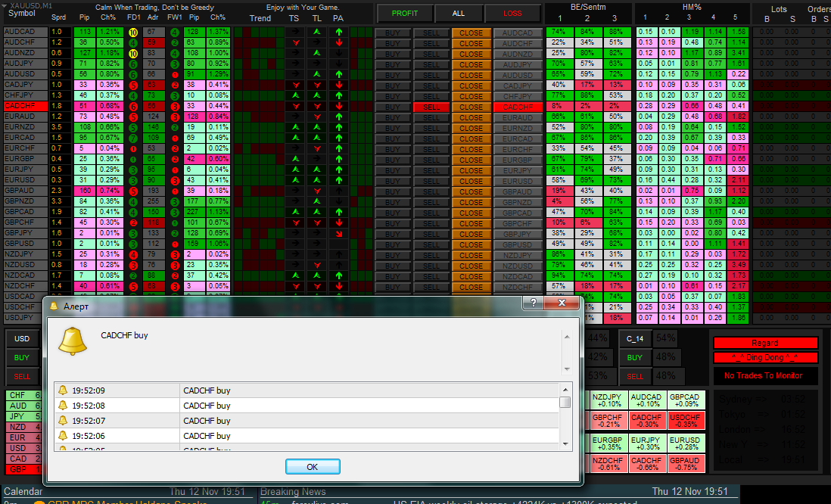The width and height of the screenshot is (831, 504).
Task: Click the 74% BE/Sentm cell for AUDCAD
Action: coord(559,32)
